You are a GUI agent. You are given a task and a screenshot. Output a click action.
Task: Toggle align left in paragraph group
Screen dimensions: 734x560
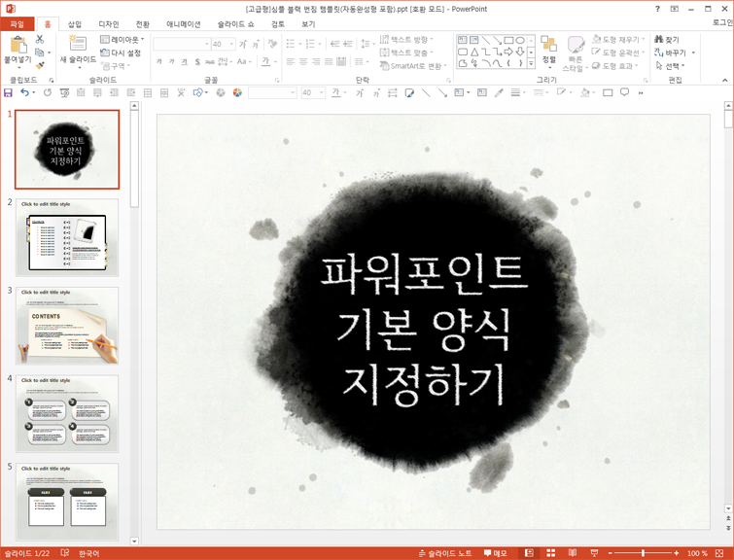[x=291, y=61]
